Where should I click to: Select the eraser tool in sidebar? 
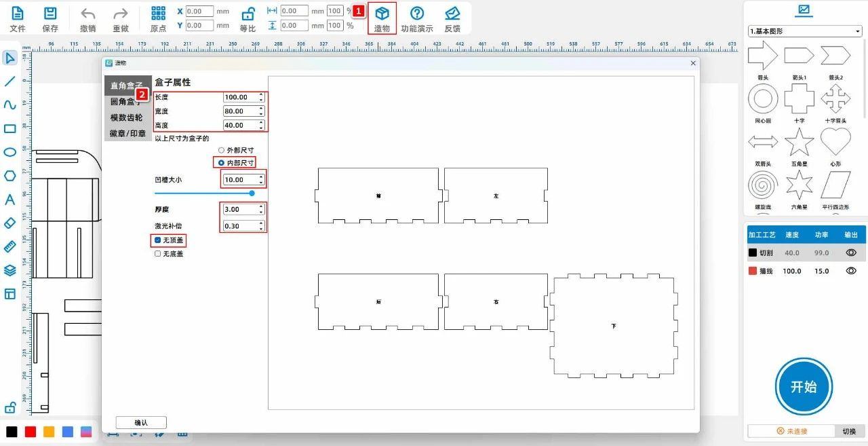tap(9, 223)
